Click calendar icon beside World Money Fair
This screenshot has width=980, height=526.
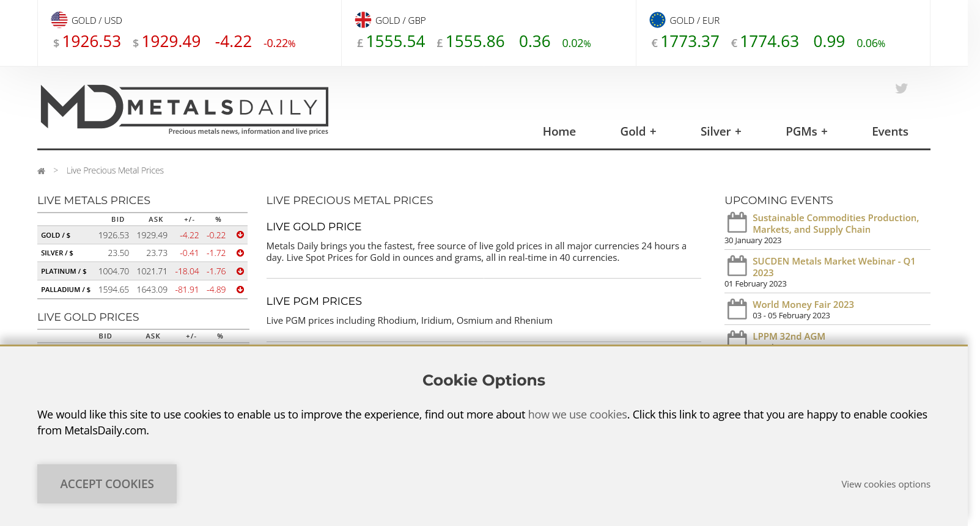point(737,309)
